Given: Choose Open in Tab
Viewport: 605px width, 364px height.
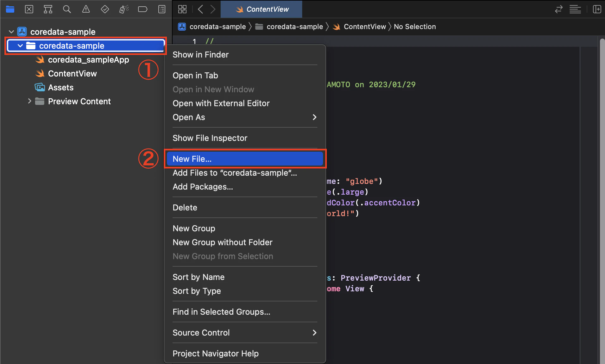Looking at the screenshot, I should coord(245,76).
